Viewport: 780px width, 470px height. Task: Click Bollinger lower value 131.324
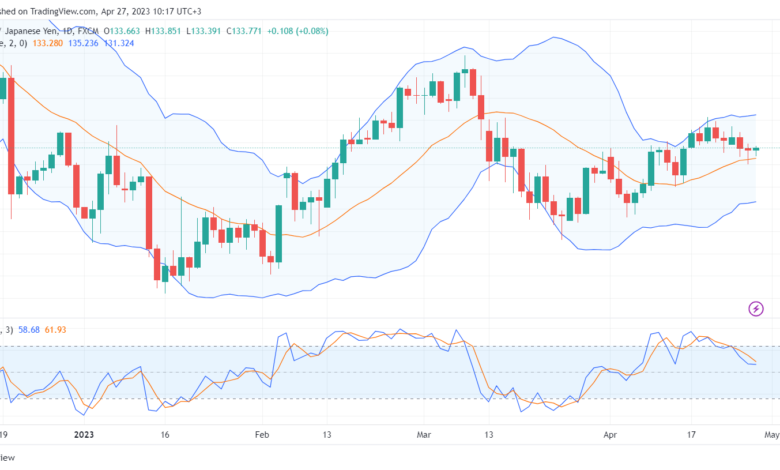point(119,43)
